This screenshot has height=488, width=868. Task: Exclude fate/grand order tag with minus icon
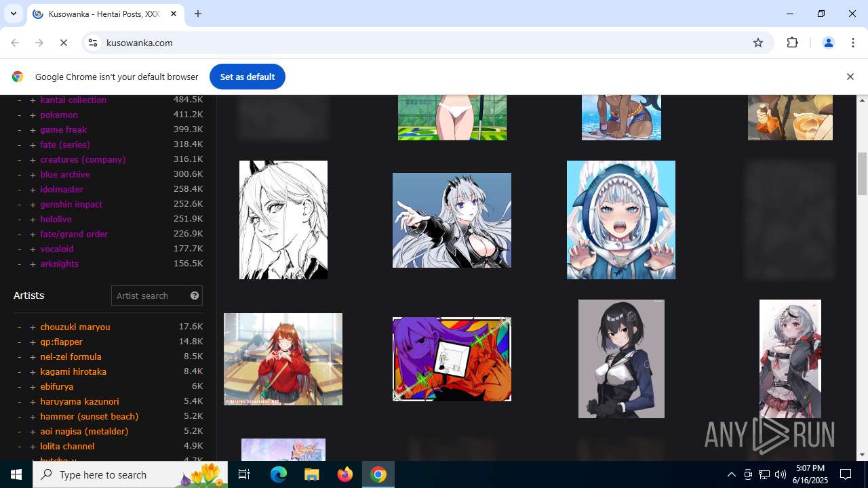[19, 235]
